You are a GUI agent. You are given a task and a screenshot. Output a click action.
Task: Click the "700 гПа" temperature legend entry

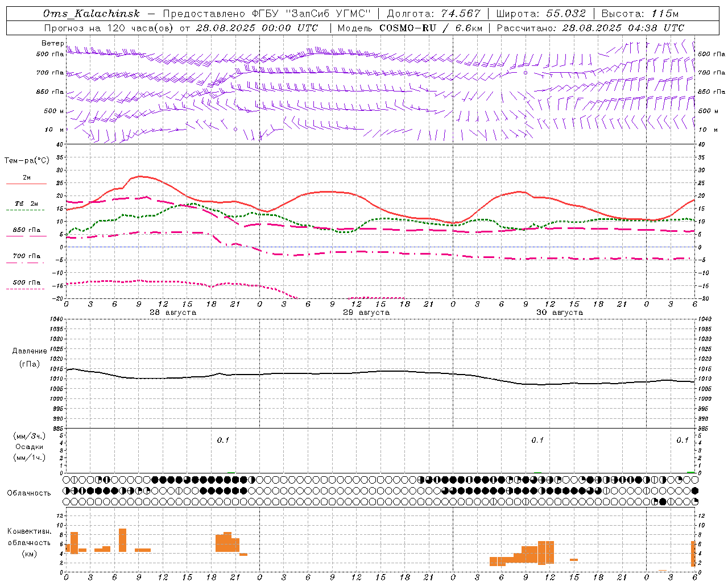point(27,256)
